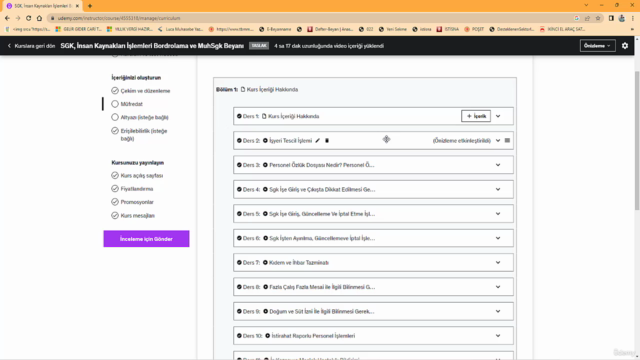Click the Ders 1 article document icon
The image size is (640, 360).
264,116
